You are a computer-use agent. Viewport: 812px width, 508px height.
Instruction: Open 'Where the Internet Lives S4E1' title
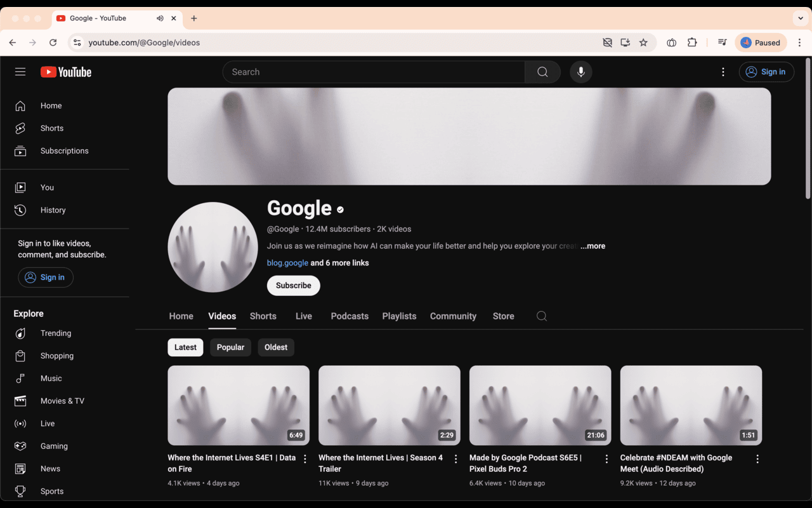coord(232,463)
